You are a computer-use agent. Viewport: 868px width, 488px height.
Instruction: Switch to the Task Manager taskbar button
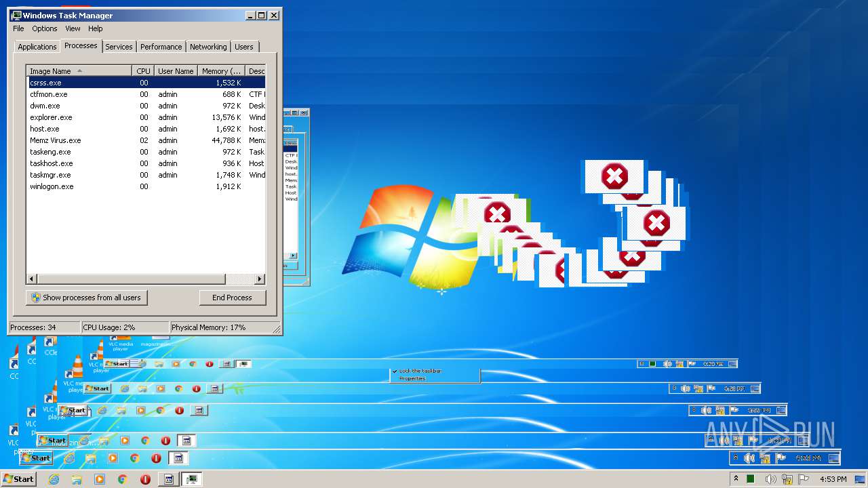click(x=192, y=479)
